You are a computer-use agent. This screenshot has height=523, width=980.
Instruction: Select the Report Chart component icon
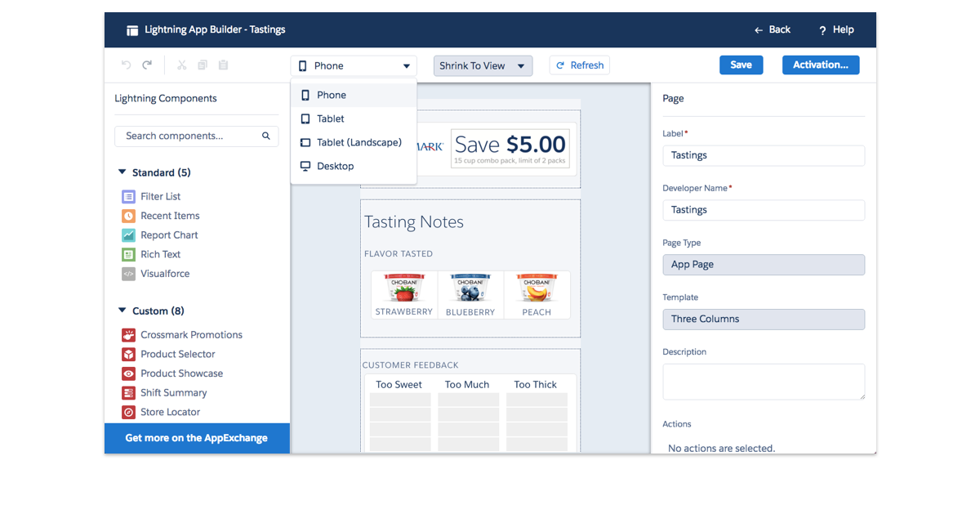click(x=128, y=235)
